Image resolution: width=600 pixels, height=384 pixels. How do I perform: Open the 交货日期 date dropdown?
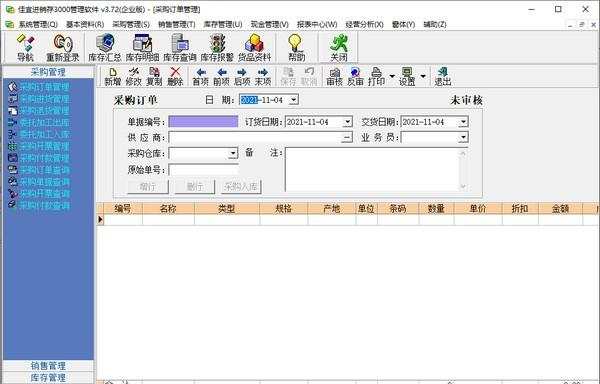pos(463,122)
